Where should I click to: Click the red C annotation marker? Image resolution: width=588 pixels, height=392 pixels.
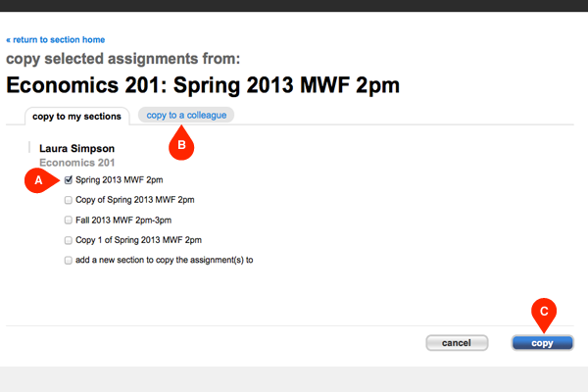[543, 312]
